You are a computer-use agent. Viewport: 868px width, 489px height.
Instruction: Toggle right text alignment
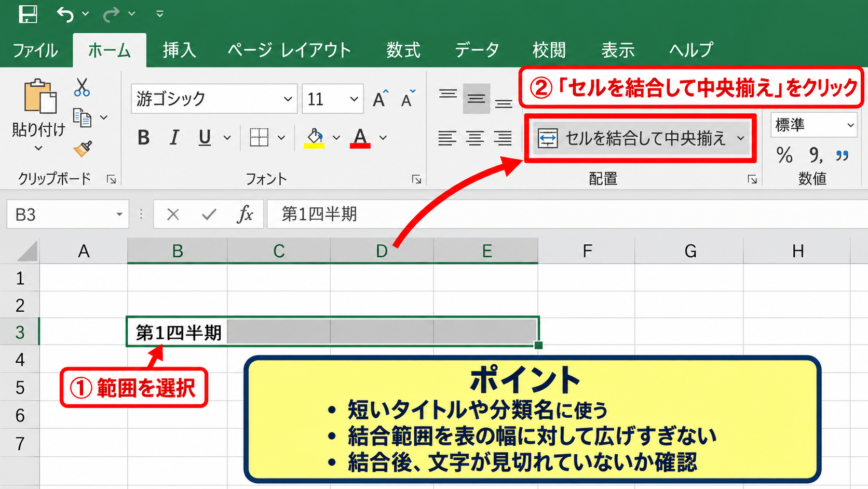point(503,138)
